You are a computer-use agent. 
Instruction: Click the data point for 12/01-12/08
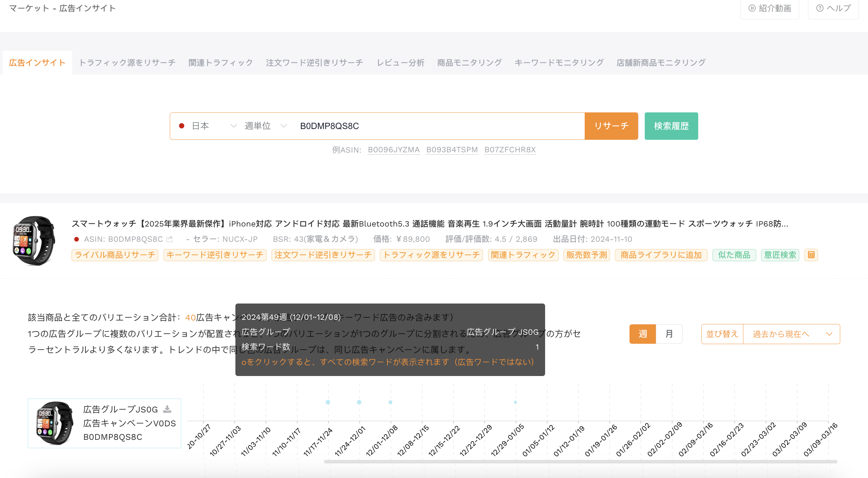point(390,402)
